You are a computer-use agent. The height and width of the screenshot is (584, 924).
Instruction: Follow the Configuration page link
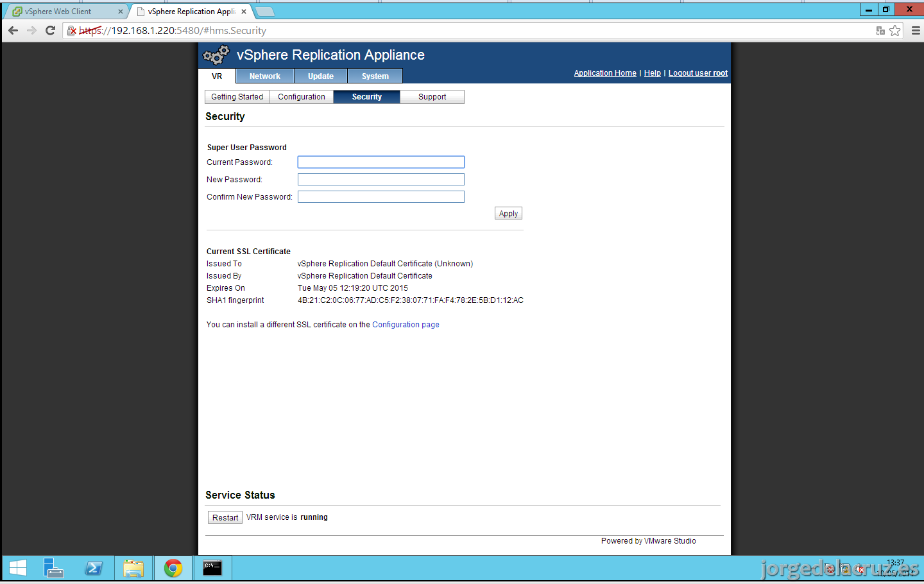pos(406,325)
